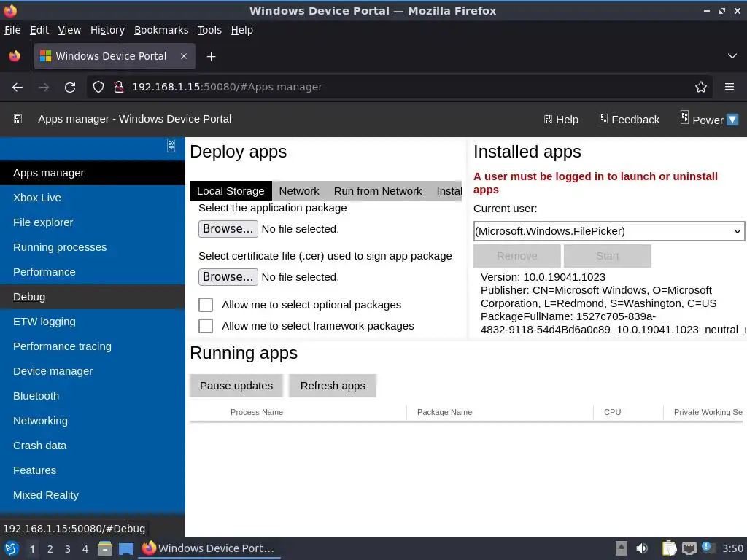Open Help in the portal header

click(x=561, y=120)
